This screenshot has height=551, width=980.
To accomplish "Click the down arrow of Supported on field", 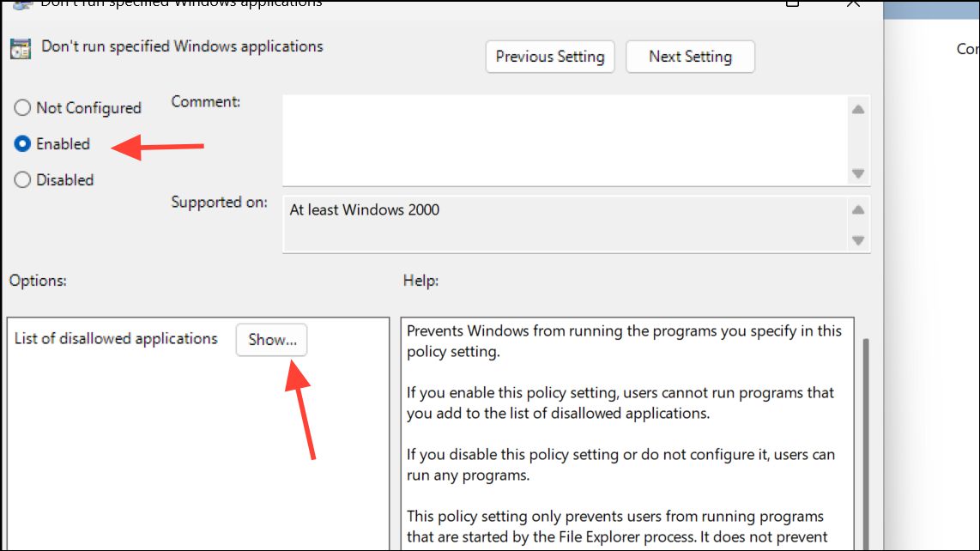I will click(858, 239).
